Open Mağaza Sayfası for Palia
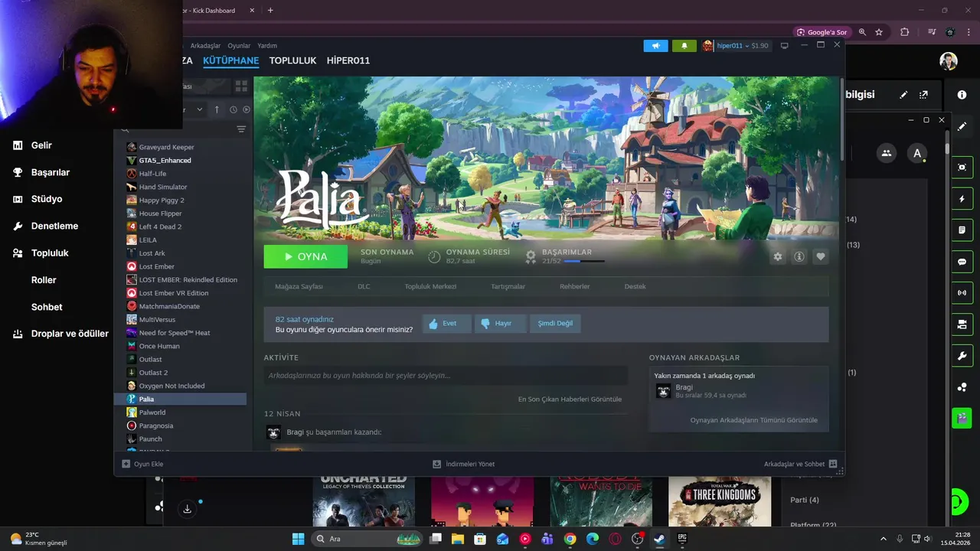This screenshot has width=980, height=551. coord(299,286)
